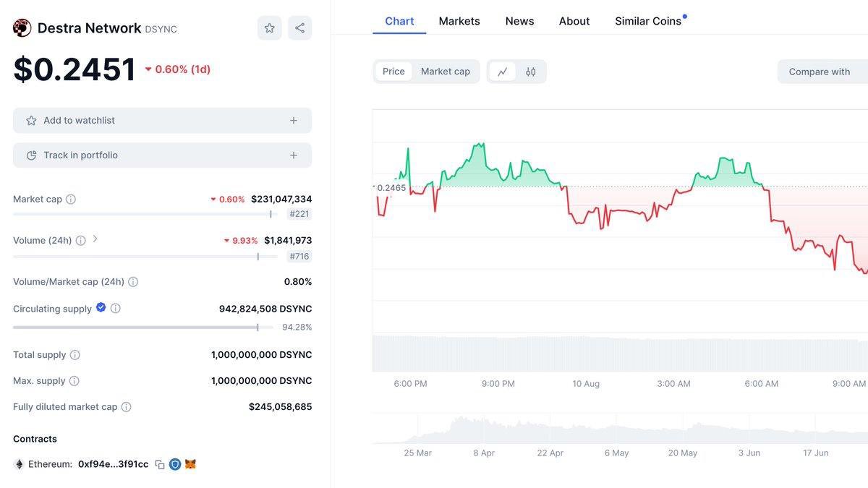Click the blue shield security icon

tap(175, 464)
